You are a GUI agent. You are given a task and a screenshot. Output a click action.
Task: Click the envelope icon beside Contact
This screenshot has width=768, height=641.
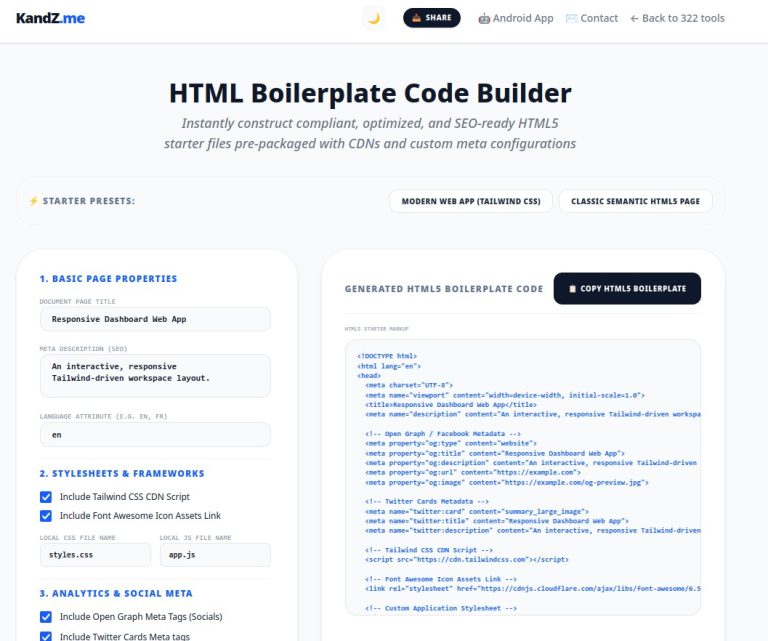coord(571,19)
